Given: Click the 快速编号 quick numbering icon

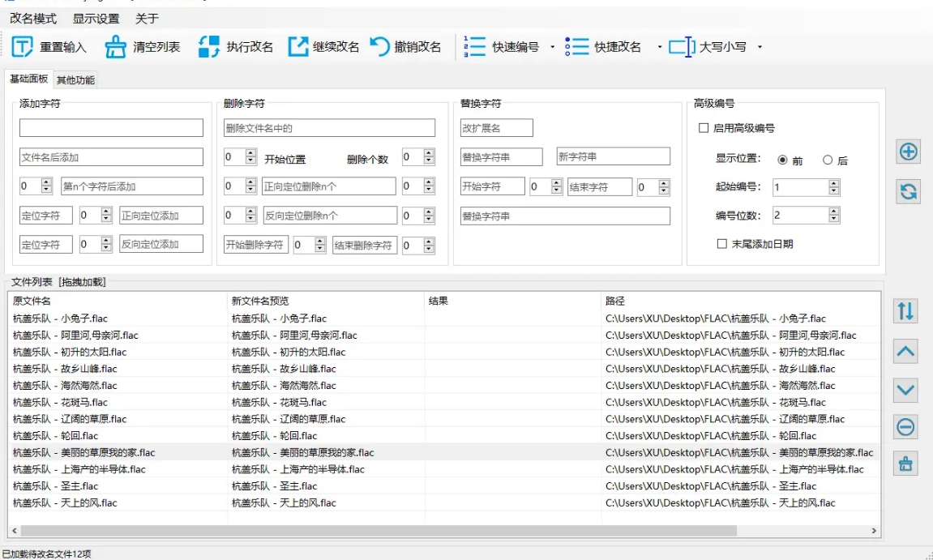Looking at the screenshot, I should click(x=475, y=46).
